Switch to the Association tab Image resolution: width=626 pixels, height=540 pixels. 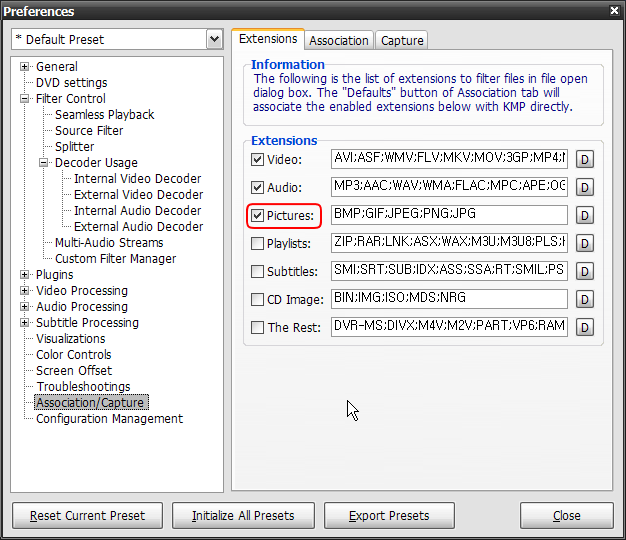tap(339, 40)
